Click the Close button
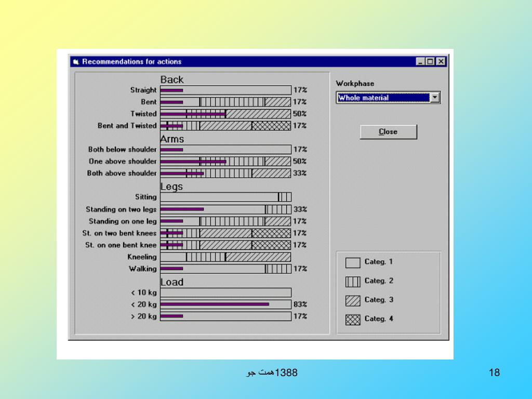The image size is (532, 399). (x=389, y=131)
